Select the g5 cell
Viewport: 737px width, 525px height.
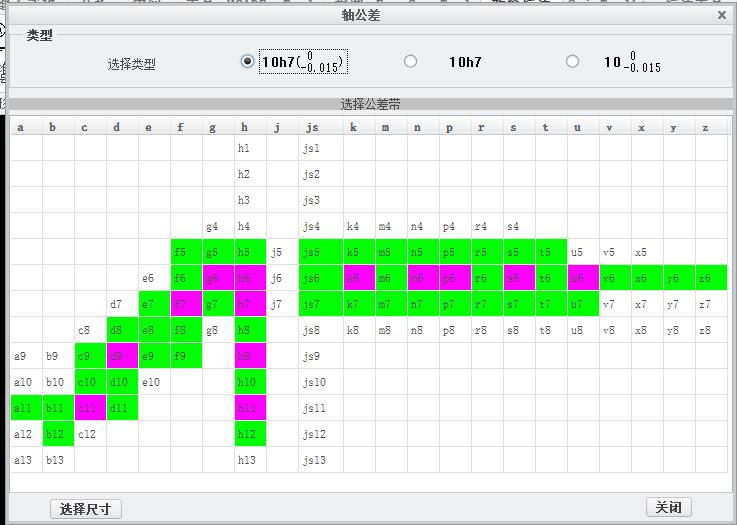[x=218, y=252]
